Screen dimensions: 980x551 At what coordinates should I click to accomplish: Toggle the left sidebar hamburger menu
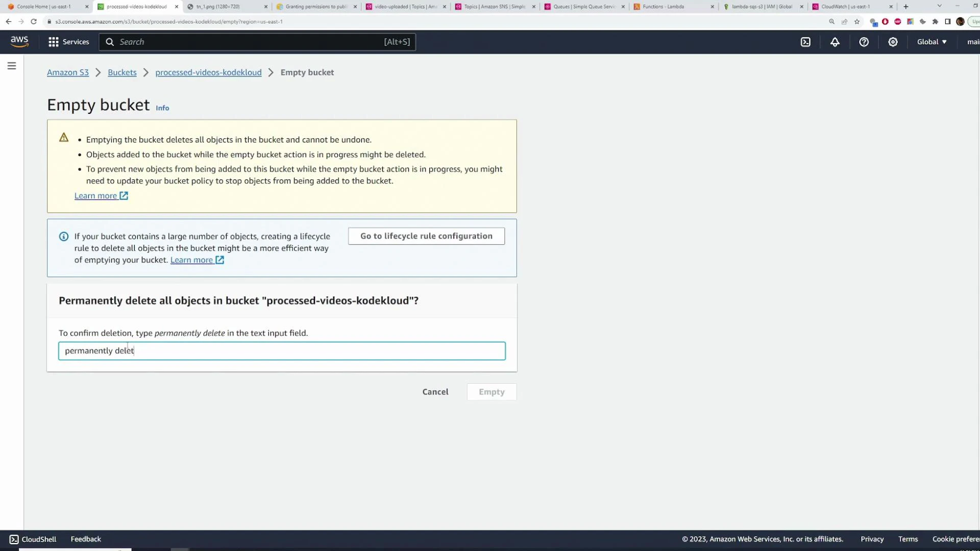[x=12, y=65]
